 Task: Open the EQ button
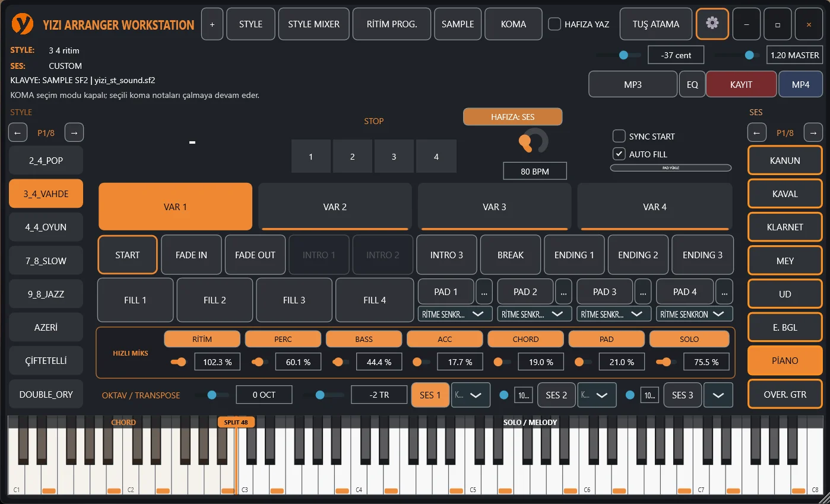(692, 84)
